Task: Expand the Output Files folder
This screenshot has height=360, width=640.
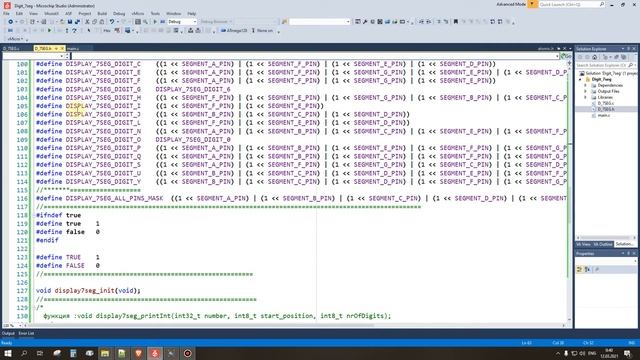Action: [586, 91]
